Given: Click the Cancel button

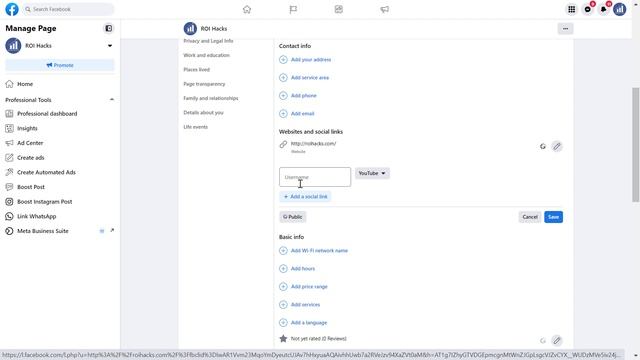Looking at the screenshot, I should coord(530,217).
